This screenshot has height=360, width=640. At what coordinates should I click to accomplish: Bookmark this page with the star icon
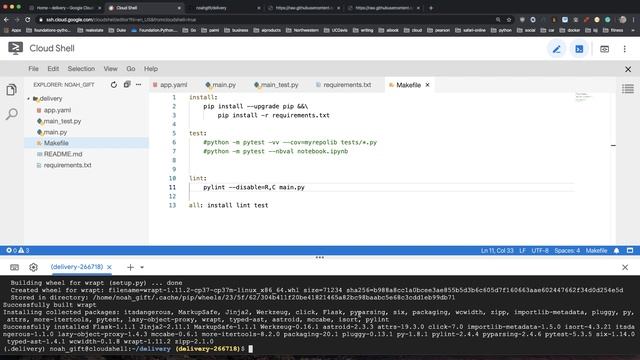pos(509,19)
